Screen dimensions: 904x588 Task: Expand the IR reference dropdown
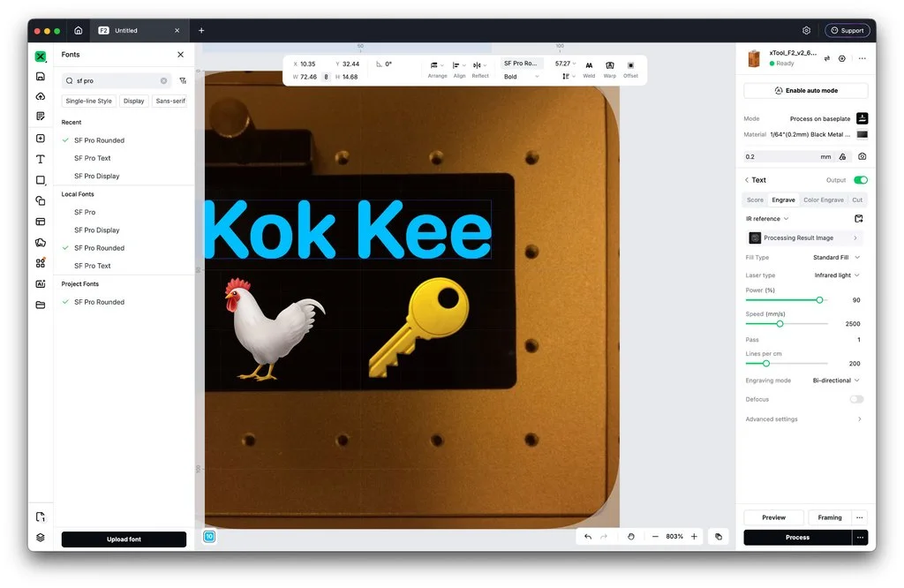coord(767,218)
